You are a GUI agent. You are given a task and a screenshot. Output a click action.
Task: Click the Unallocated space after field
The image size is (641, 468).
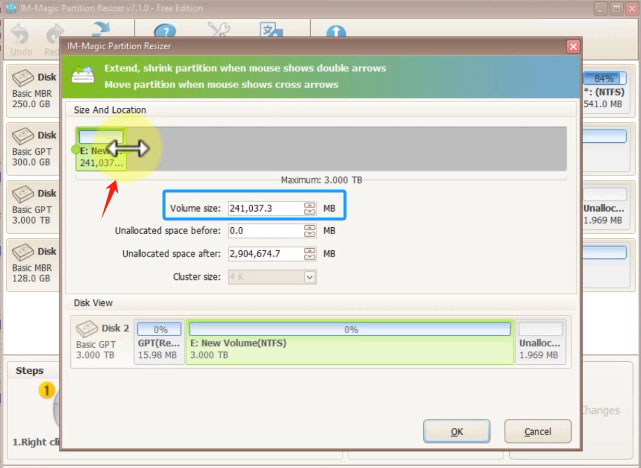[x=265, y=254]
